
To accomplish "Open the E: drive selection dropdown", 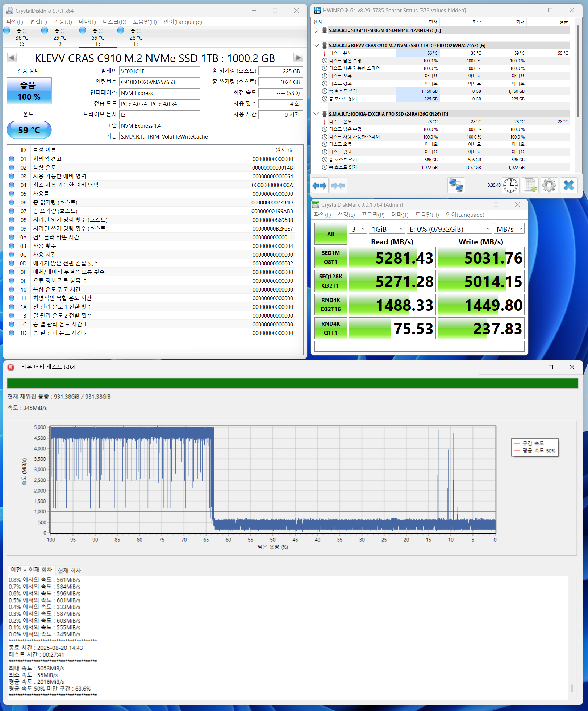I will pyautogui.click(x=449, y=229).
